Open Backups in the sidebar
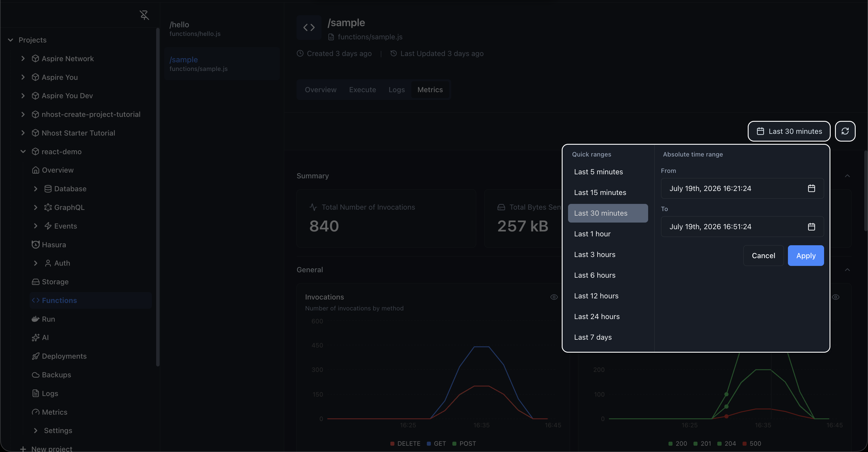868x452 pixels. 52,374
